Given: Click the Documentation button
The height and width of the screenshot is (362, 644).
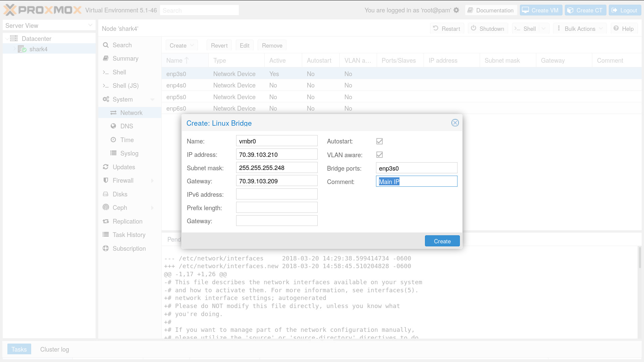Looking at the screenshot, I should 491,10.
